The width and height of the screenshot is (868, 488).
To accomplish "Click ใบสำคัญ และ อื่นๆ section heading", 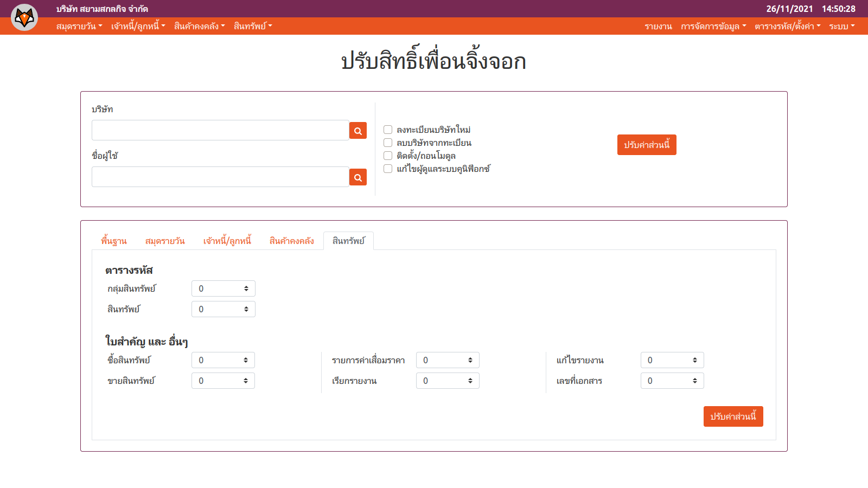I will coord(146,342).
